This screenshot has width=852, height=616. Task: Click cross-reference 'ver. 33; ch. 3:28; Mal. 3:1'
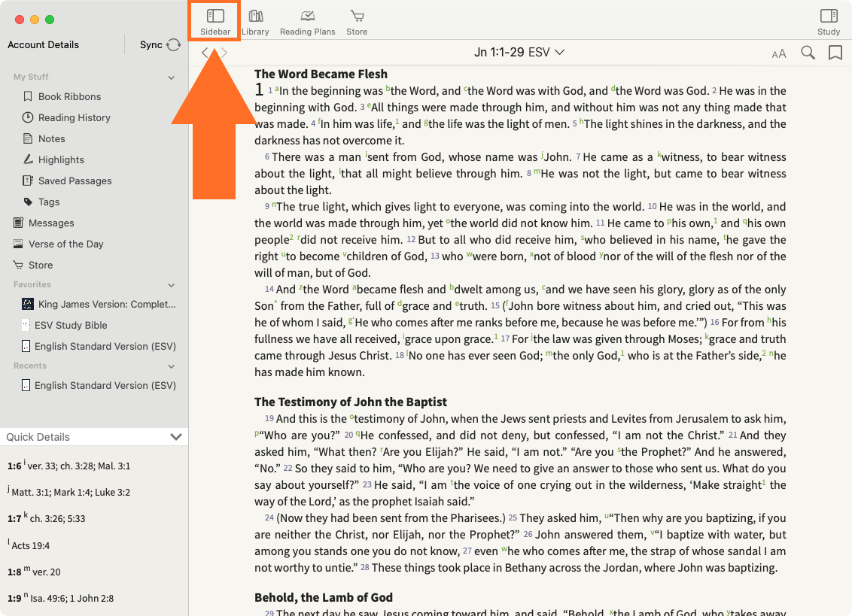79,466
